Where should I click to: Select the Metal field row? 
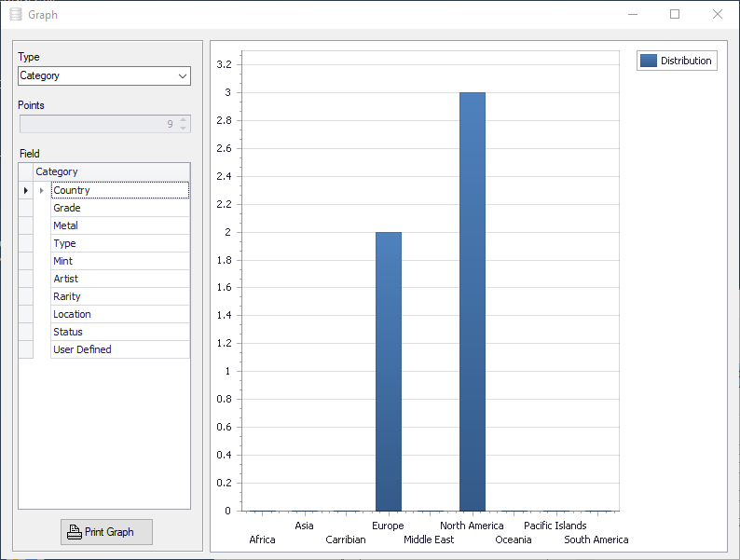(x=120, y=225)
